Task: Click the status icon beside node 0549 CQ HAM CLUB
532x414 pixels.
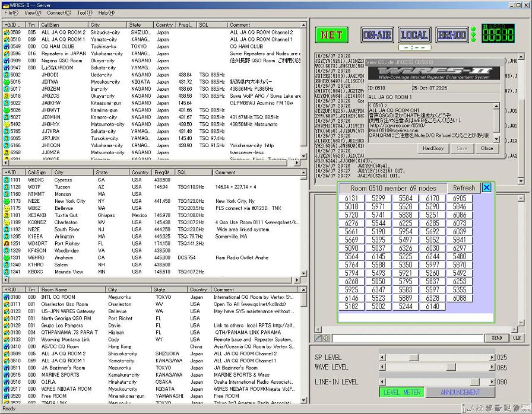Action: (x=7, y=46)
